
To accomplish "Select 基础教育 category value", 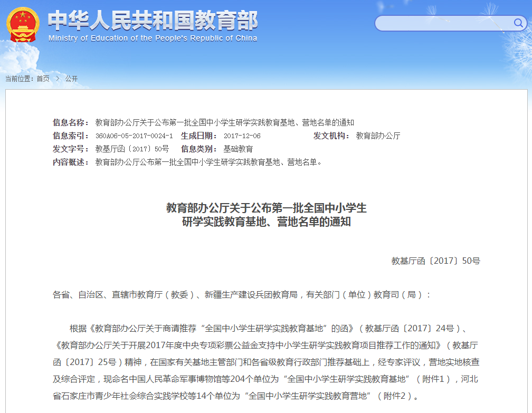I will 238,149.
